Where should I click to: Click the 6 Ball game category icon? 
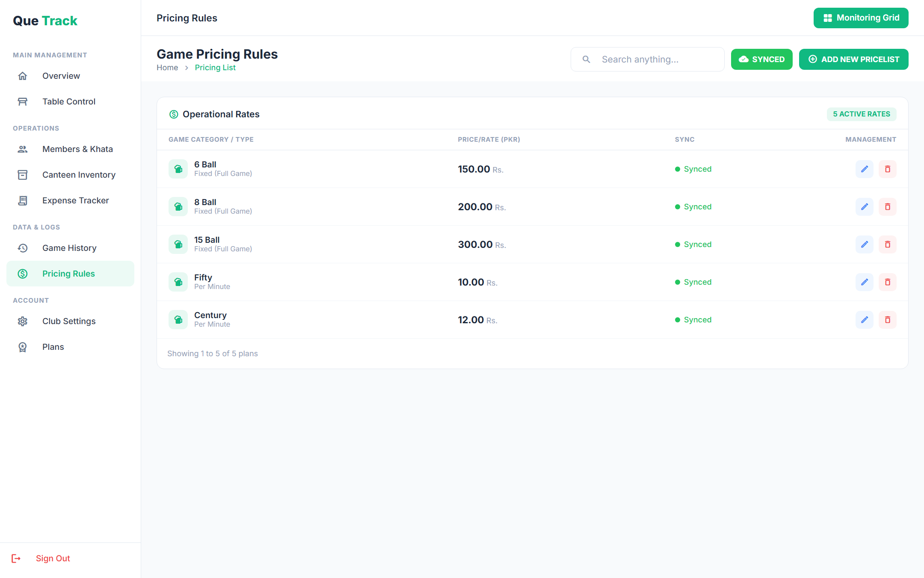click(178, 169)
